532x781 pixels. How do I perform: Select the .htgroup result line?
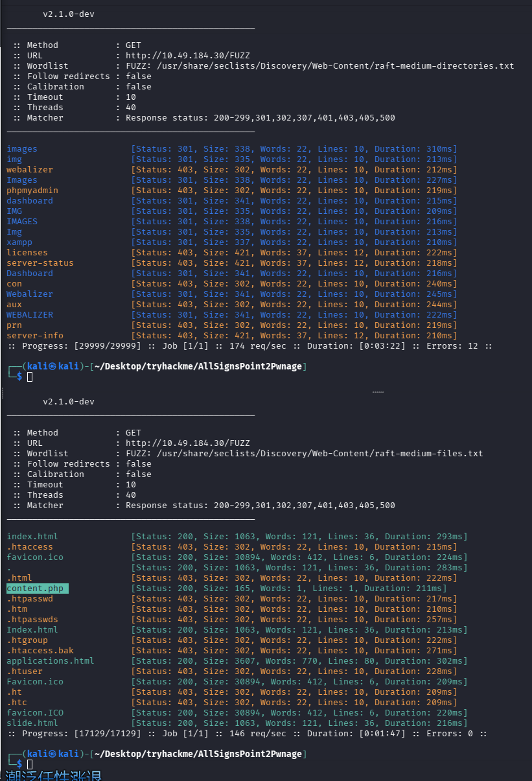[x=27, y=640]
